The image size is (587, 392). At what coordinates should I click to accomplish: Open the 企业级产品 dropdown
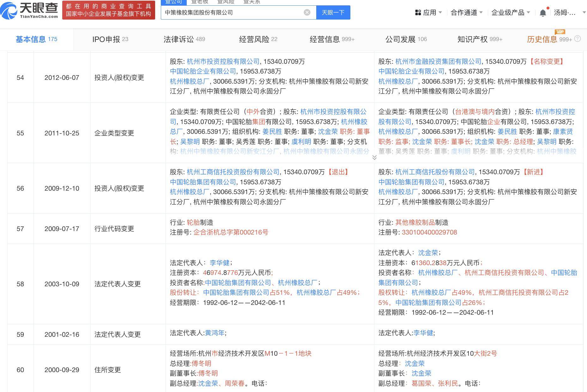point(510,13)
